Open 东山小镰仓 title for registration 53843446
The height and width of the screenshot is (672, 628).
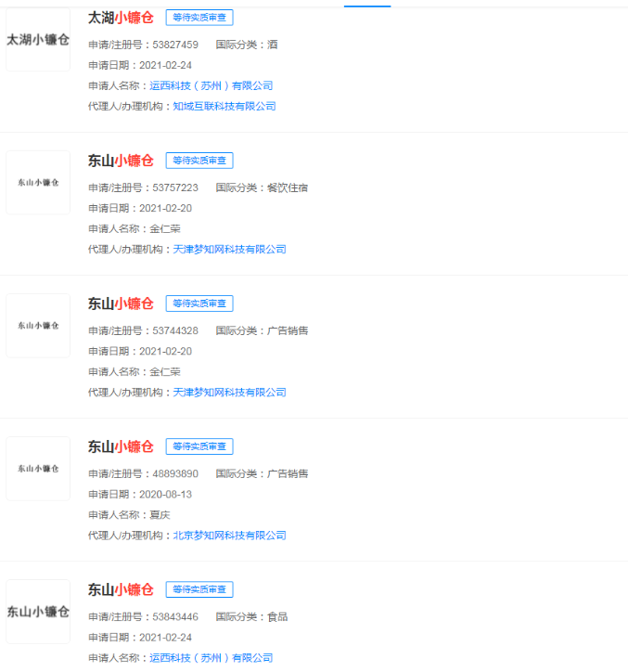click(121, 590)
